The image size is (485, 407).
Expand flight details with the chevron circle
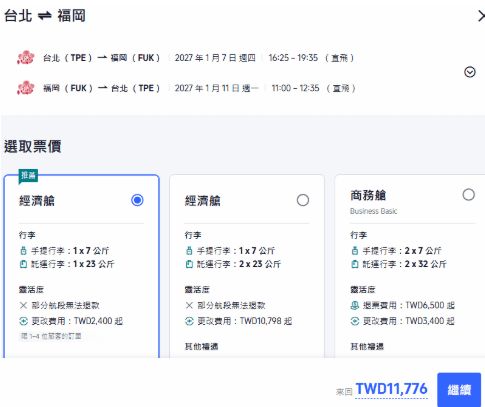(x=470, y=72)
